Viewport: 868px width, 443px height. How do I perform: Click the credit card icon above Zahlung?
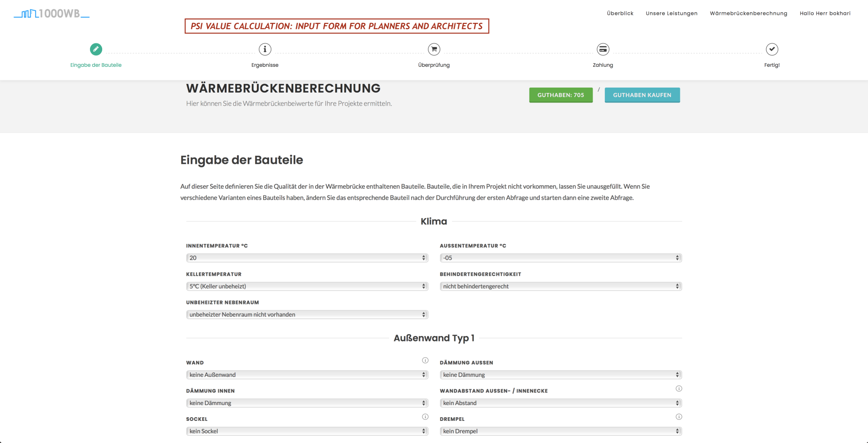[x=603, y=49]
